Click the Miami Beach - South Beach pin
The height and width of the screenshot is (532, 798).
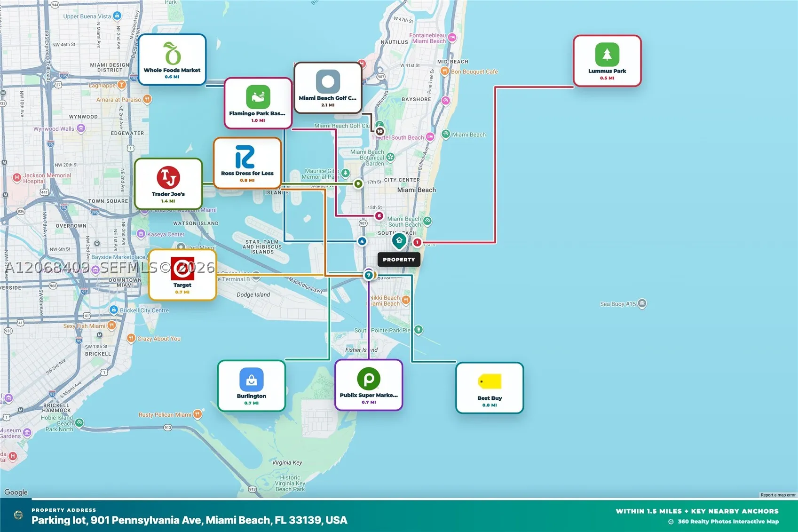427,221
